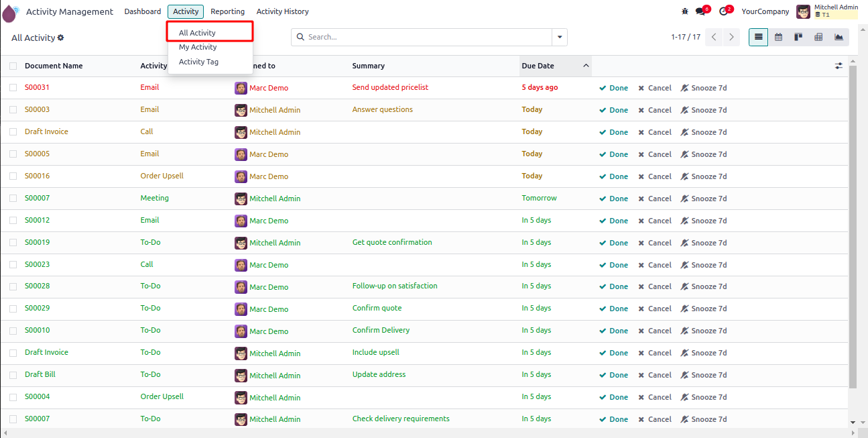This screenshot has width=868, height=438.
Task: Click the pager 1-17 / 17 counter
Action: [685, 38]
